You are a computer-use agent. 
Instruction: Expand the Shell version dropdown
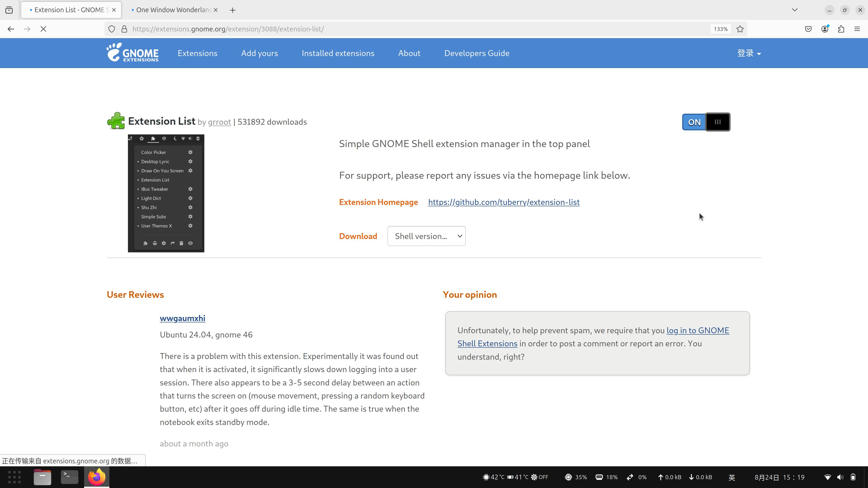[426, 236]
